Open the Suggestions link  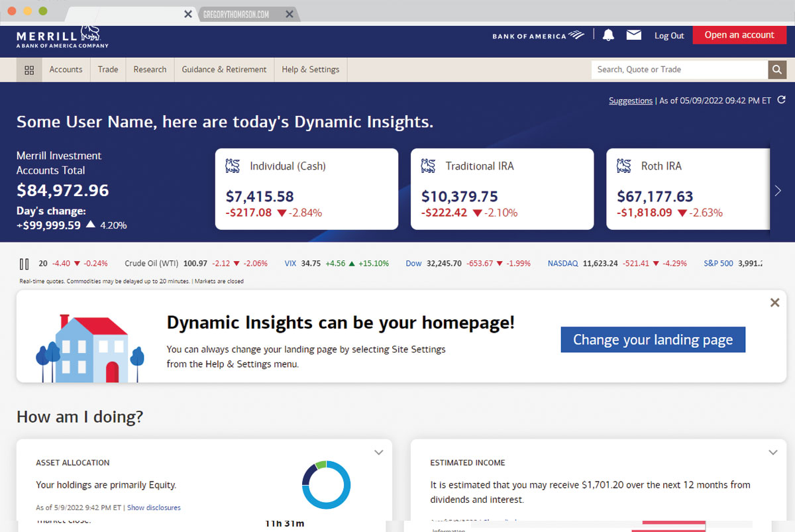tap(631, 101)
